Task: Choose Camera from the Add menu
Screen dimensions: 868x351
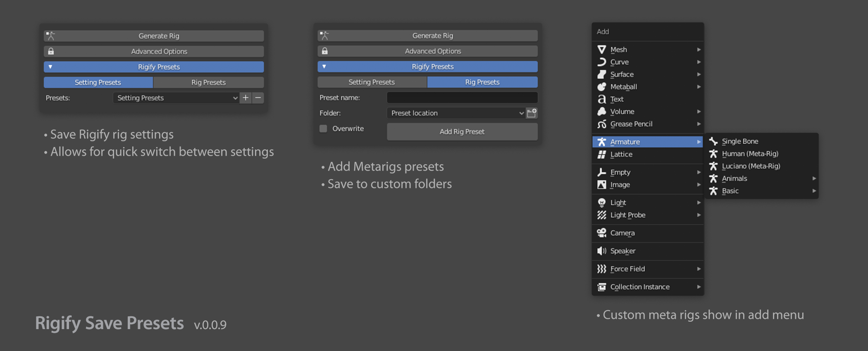Action: click(x=648, y=233)
